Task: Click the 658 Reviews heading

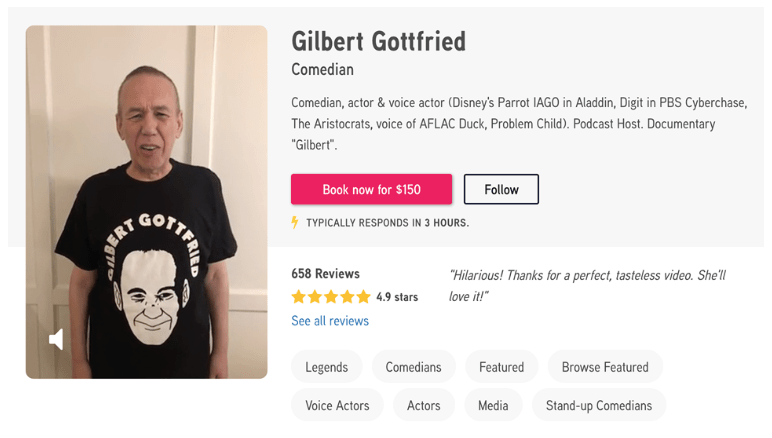Action: [x=325, y=274]
